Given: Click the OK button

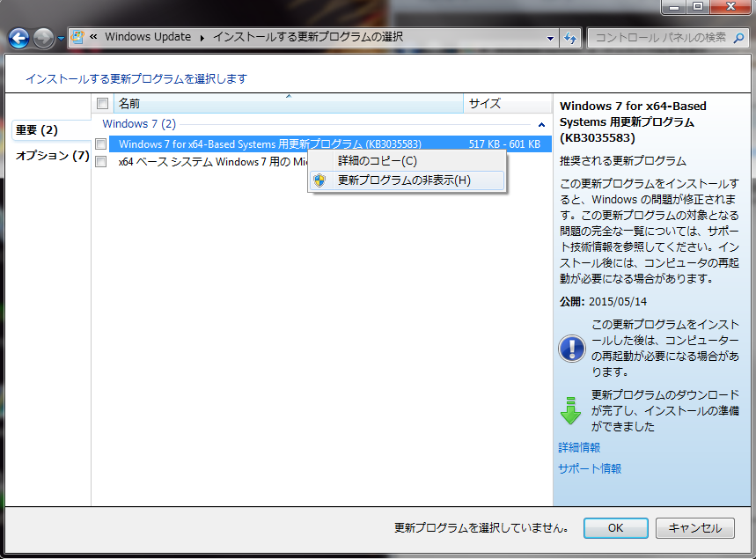Looking at the screenshot, I should click(x=616, y=528).
